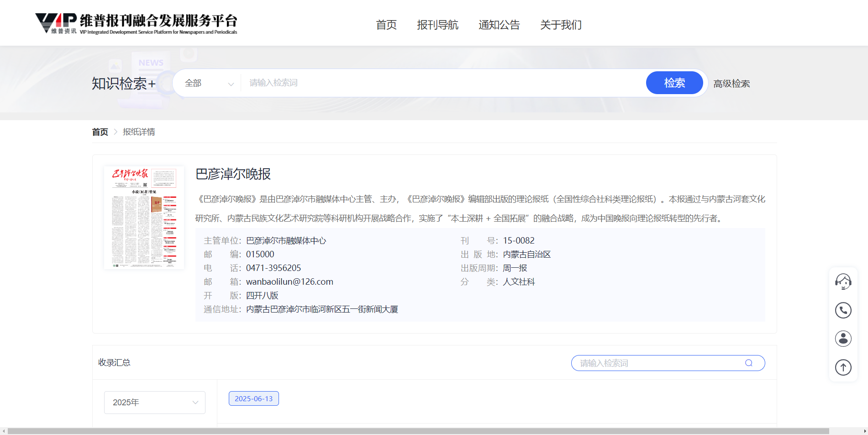Select the 2025-06-13 issue tag
The width and height of the screenshot is (868, 435).
coord(254,398)
